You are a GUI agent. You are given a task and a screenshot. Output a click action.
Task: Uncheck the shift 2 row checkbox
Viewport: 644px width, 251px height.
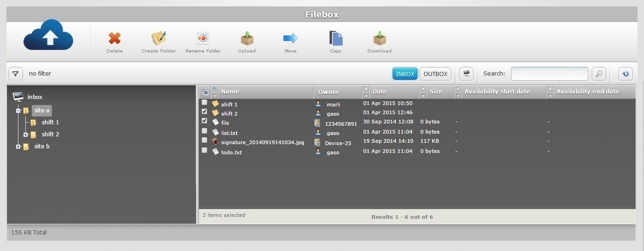204,111
